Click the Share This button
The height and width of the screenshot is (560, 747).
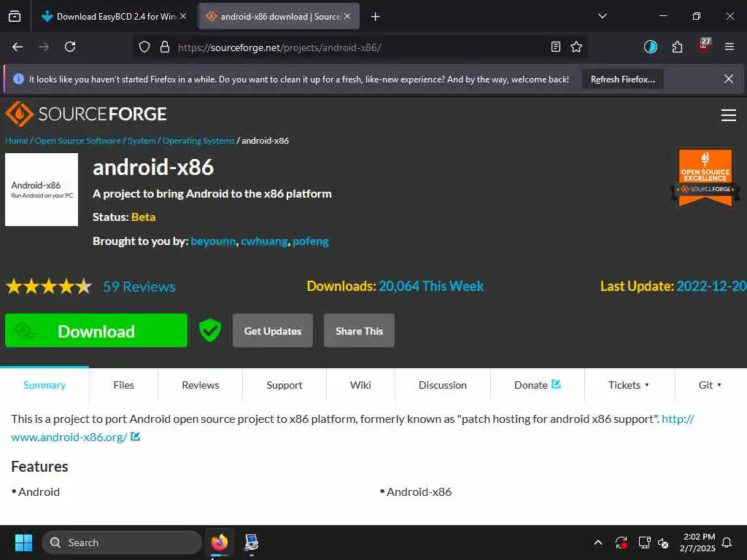click(x=359, y=330)
